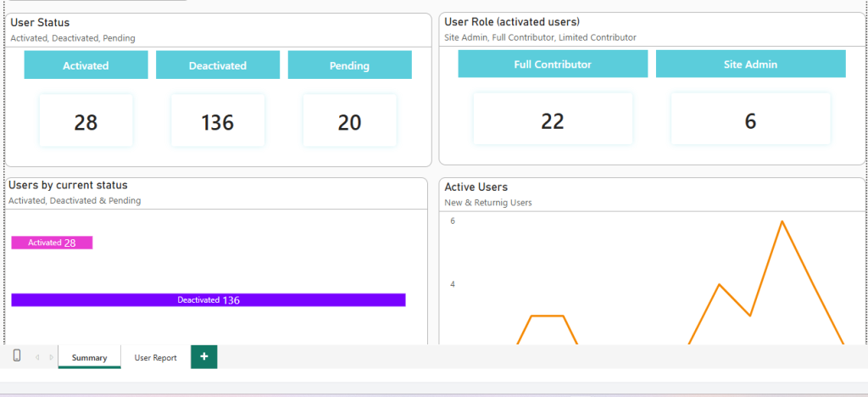Screen dimensions: 868x397
Task: Select the Full Contributor role button
Action: click(553, 64)
